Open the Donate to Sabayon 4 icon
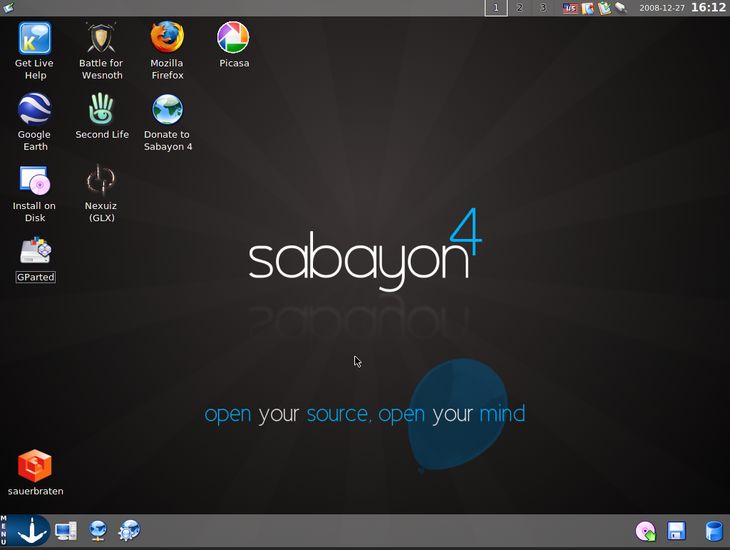Screen dimensions: 730x550 coord(168,109)
